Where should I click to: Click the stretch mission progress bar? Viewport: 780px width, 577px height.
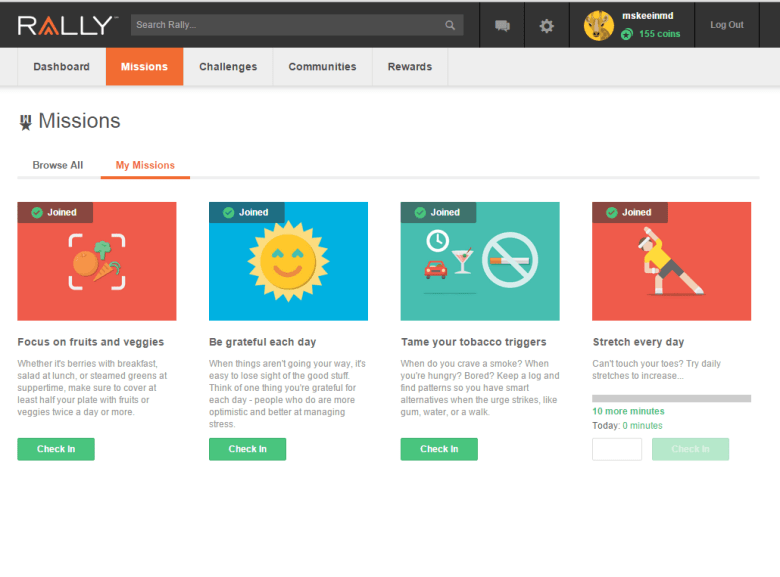pyautogui.click(x=671, y=398)
